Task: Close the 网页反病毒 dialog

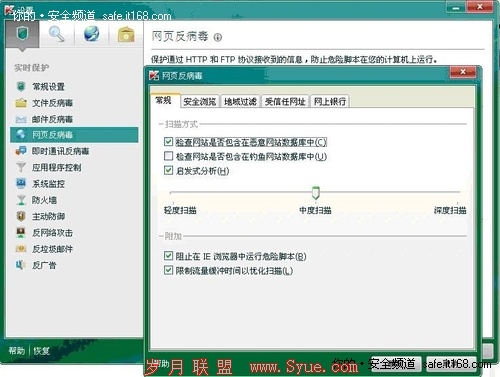Action: pyautogui.click(x=463, y=72)
